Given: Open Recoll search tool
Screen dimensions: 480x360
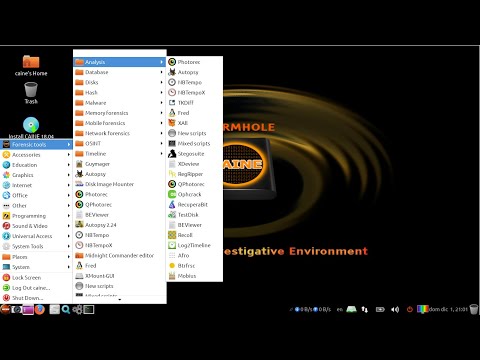Looking at the screenshot, I should (x=195, y=235).
